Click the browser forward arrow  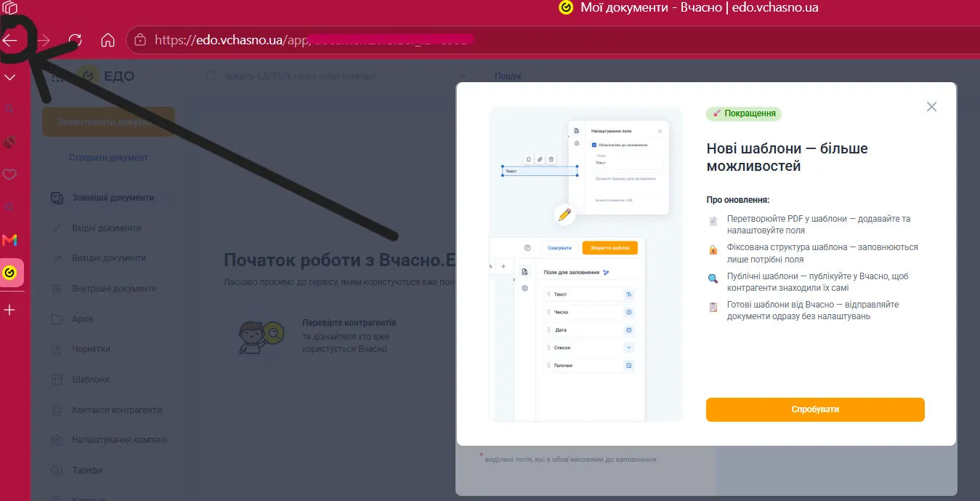point(44,41)
